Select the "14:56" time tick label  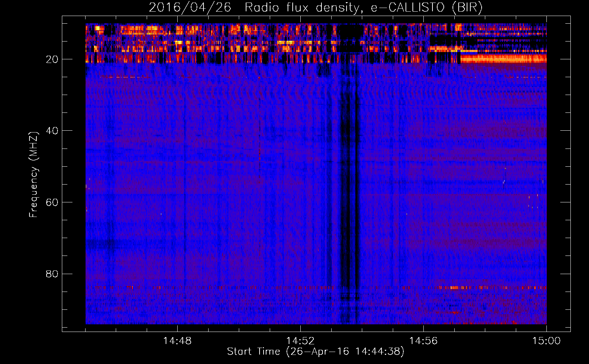423,341
